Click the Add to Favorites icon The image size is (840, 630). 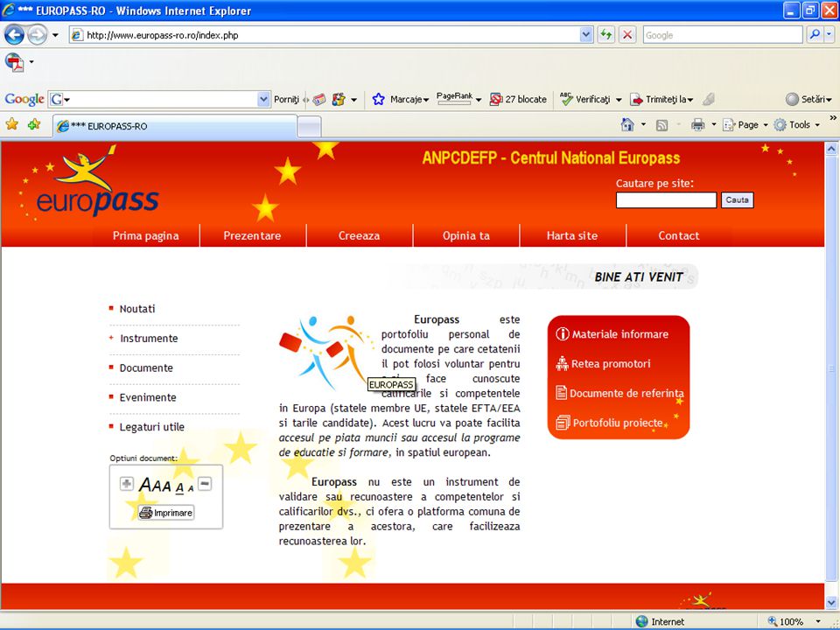click(34, 125)
